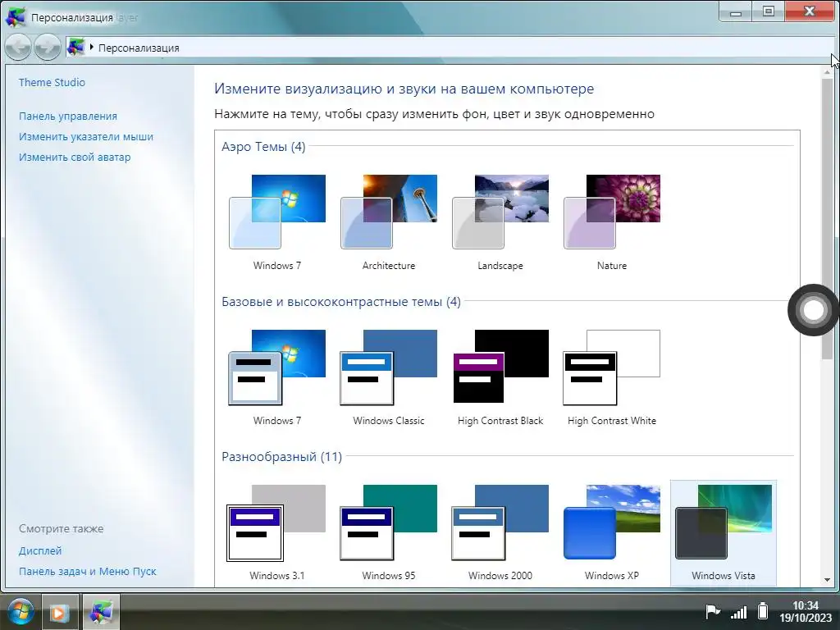Click the round floating assistive button
840x630 pixels.
point(813,309)
